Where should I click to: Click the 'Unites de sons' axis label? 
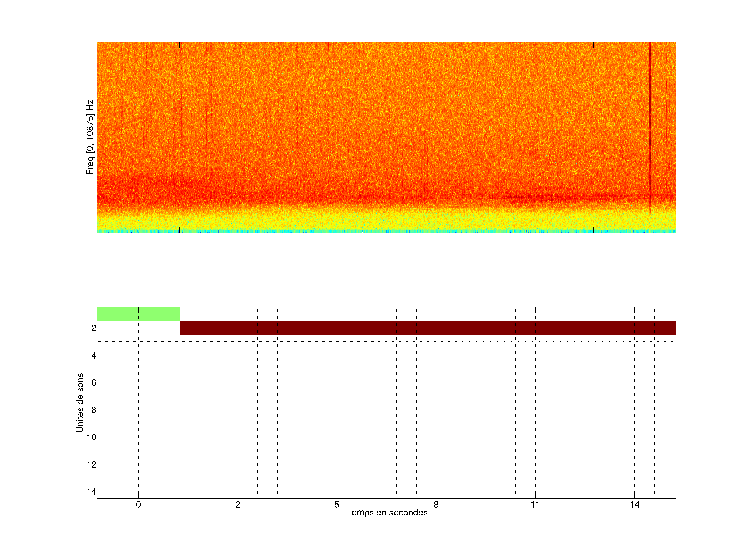(80, 402)
